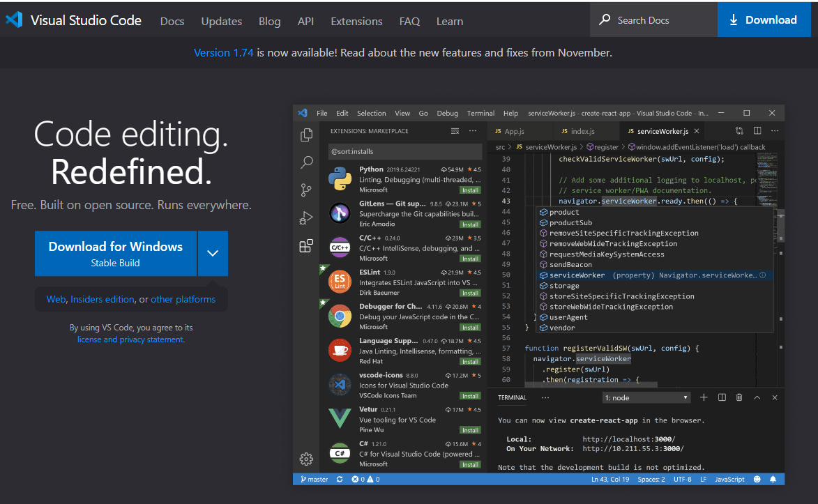Click the sync changes status bar icon
This screenshot has height=504, width=818.
tap(340, 479)
